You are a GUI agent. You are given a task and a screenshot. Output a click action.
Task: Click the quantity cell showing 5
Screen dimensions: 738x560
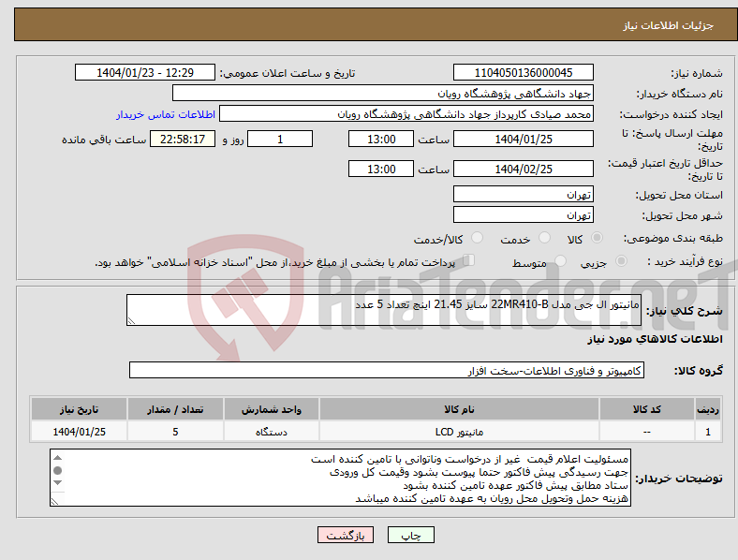tap(175, 432)
